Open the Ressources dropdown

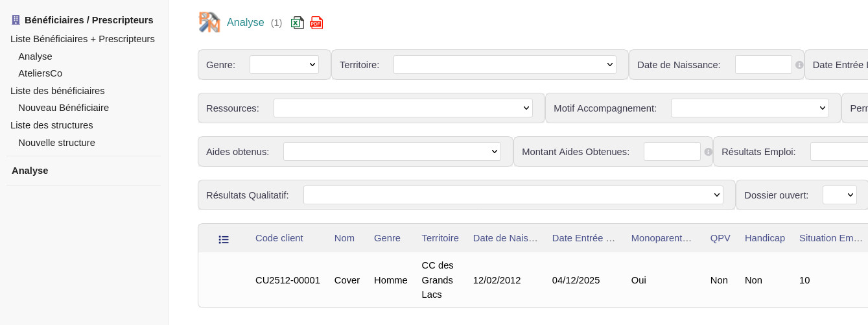tap(403, 108)
